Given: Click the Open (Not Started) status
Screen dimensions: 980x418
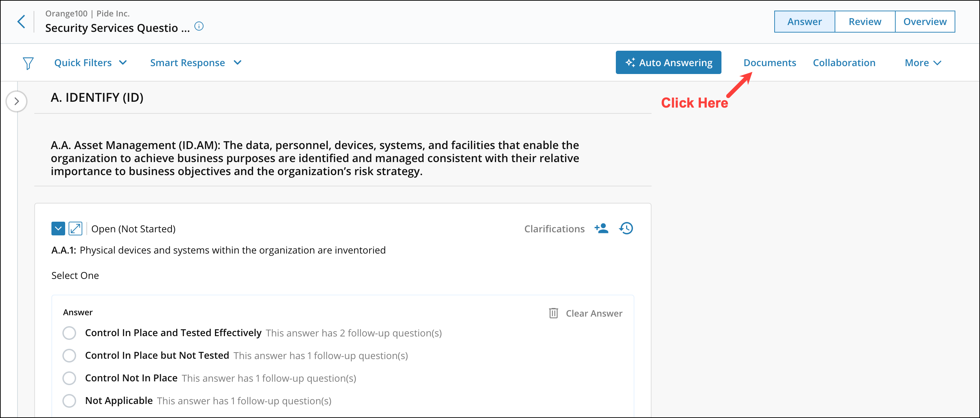Looking at the screenshot, I should pyautogui.click(x=133, y=229).
